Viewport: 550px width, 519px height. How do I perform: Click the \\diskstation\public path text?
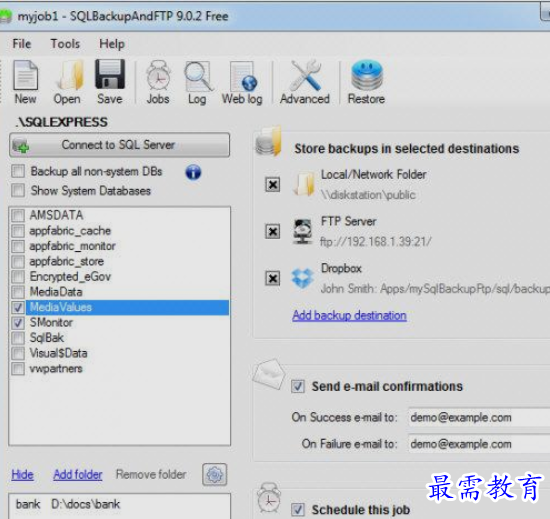point(368,195)
